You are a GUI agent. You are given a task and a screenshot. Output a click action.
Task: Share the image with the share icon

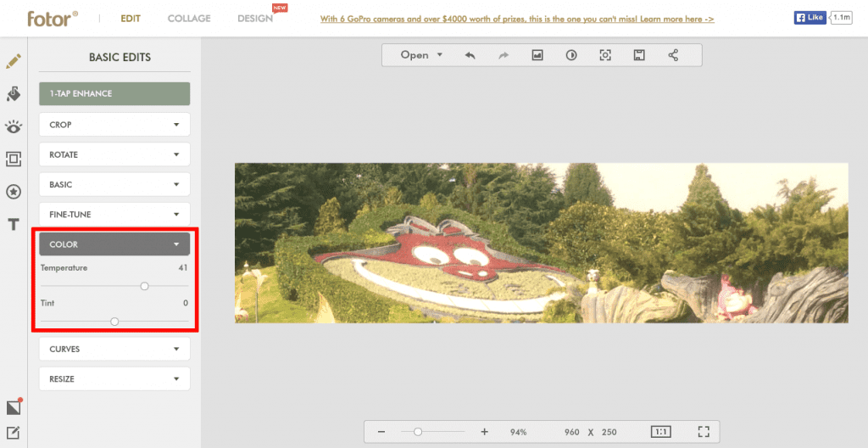pyautogui.click(x=673, y=55)
